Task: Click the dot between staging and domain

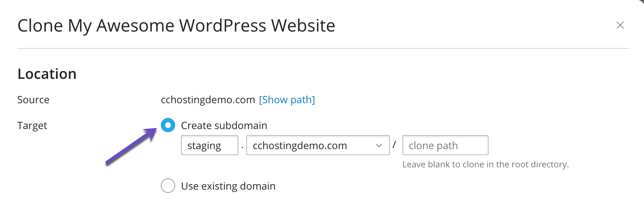Action: point(242,145)
